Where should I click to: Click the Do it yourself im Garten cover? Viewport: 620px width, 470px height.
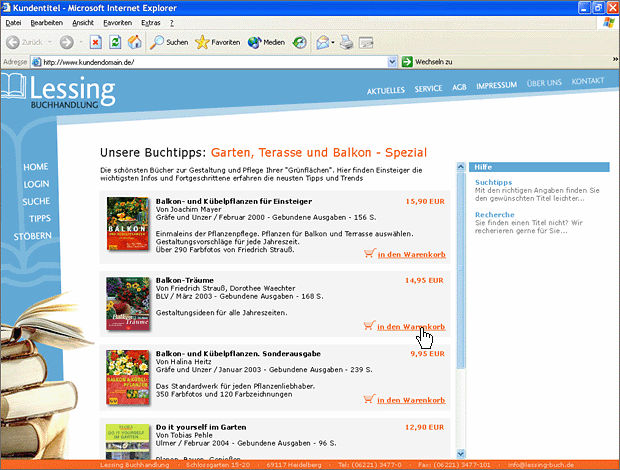click(x=128, y=442)
